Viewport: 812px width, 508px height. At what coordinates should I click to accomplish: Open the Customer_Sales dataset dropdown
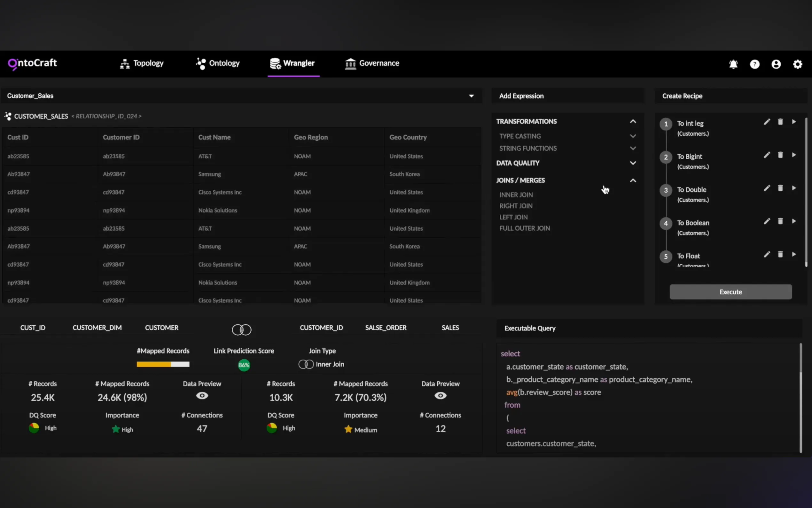point(471,96)
